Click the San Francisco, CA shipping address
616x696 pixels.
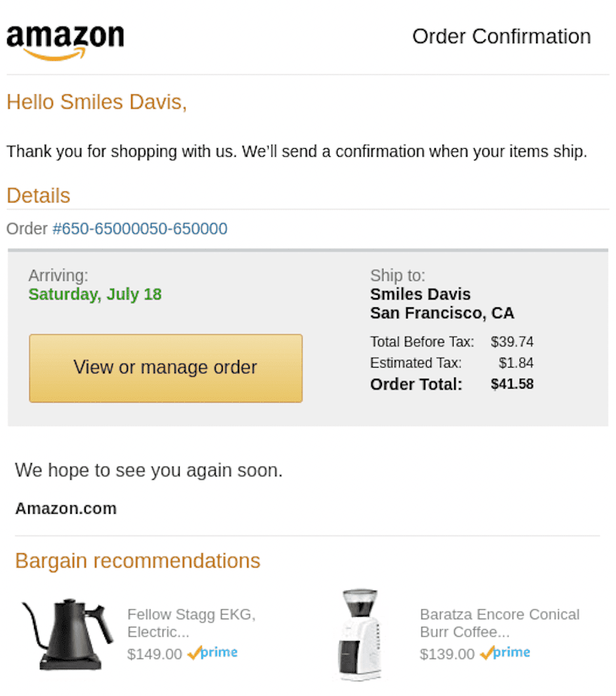[442, 313]
